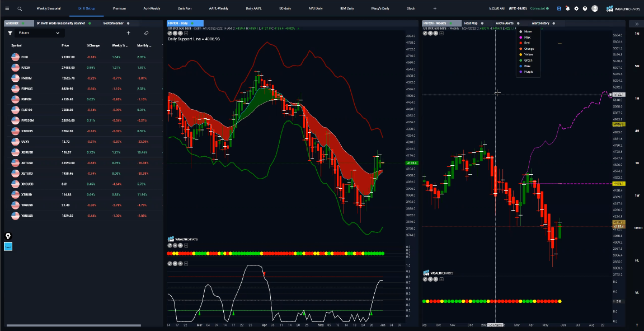
Task: Sort watchlist by Price column header
Action: click(x=65, y=45)
